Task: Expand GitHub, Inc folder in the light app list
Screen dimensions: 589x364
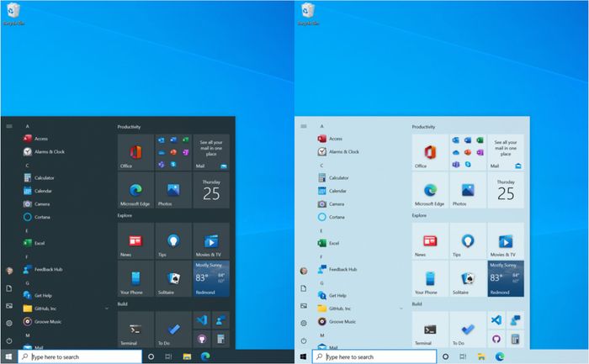Action: click(401, 309)
